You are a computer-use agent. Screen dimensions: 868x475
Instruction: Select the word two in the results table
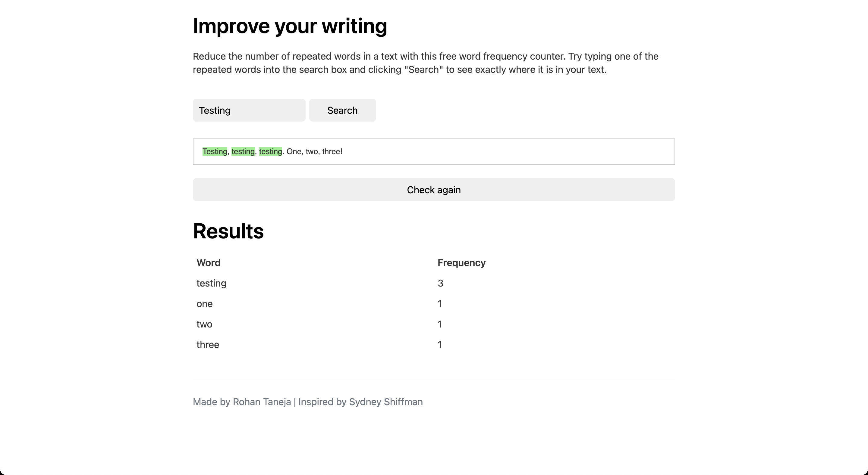coord(204,324)
